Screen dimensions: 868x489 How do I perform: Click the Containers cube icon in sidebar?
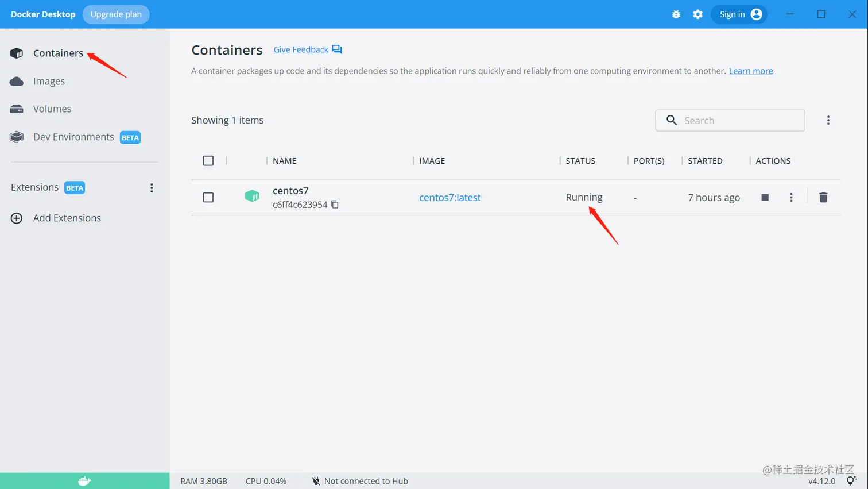click(17, 53)
